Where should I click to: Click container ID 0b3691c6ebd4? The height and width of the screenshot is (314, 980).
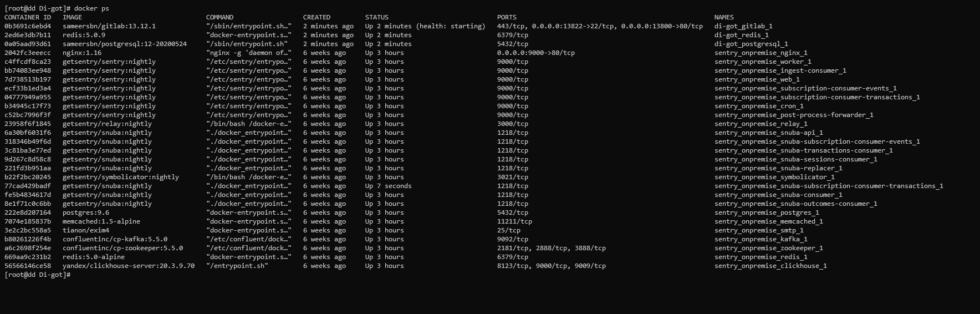point(28,26)
